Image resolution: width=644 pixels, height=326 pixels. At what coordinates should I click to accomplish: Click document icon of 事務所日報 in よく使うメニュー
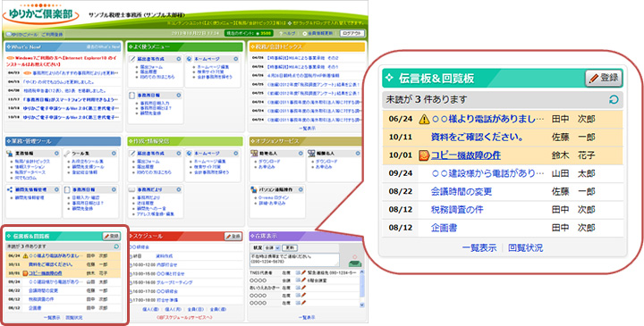tap(132, 95)
